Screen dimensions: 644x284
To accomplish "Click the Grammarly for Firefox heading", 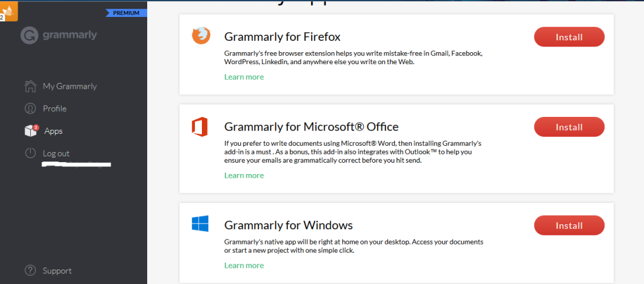I will (282, 37).
